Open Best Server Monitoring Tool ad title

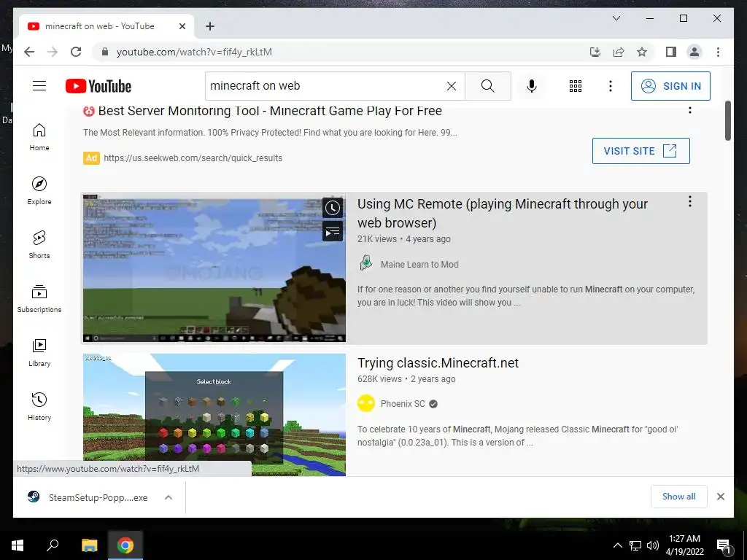coord(270,111)
